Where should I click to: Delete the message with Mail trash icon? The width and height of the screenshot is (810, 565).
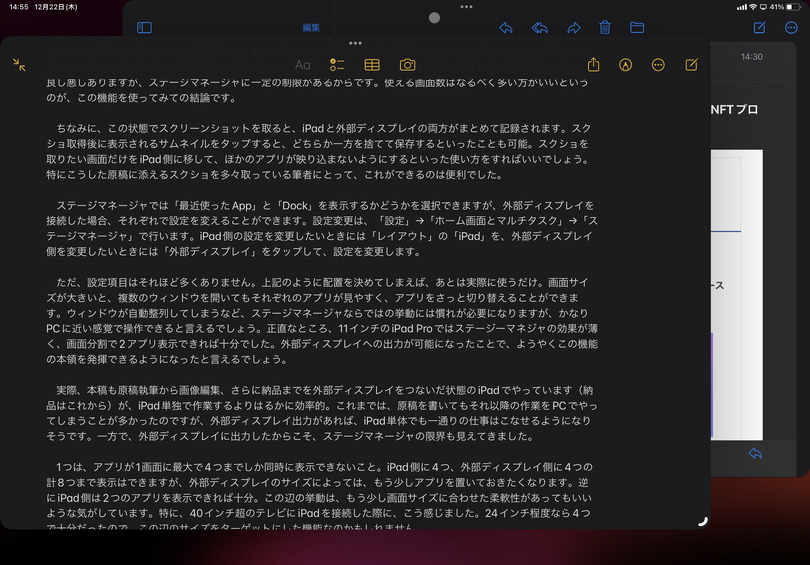tap(605, 27)
